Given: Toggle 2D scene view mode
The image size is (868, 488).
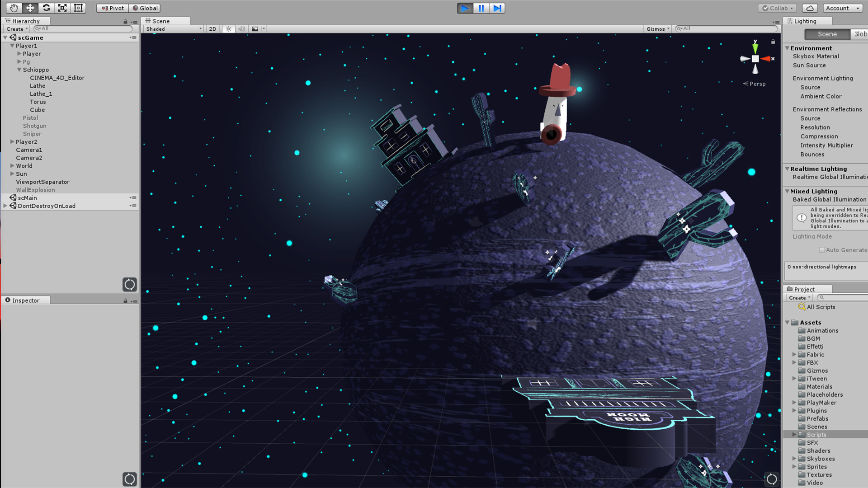Looking at the screenshot, I should [212, 29].
